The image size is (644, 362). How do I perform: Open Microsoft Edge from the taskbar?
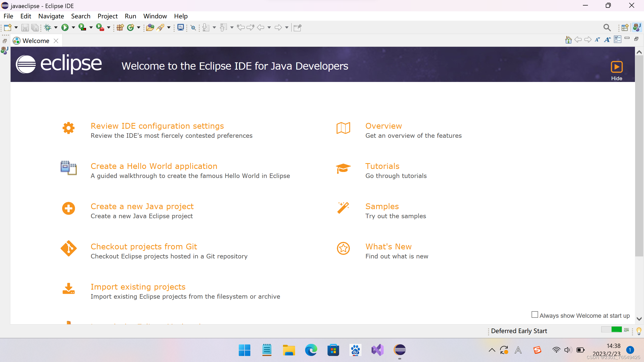click(x=311, y=350)
